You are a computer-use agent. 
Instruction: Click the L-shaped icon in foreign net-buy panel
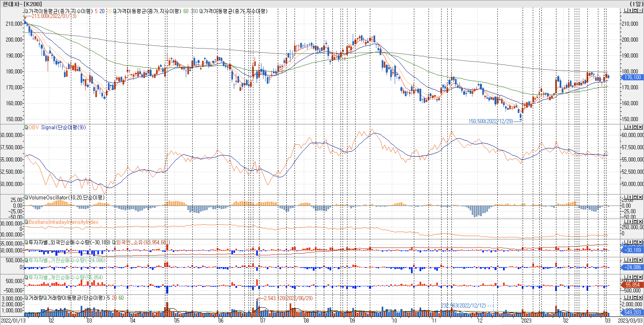625,242
